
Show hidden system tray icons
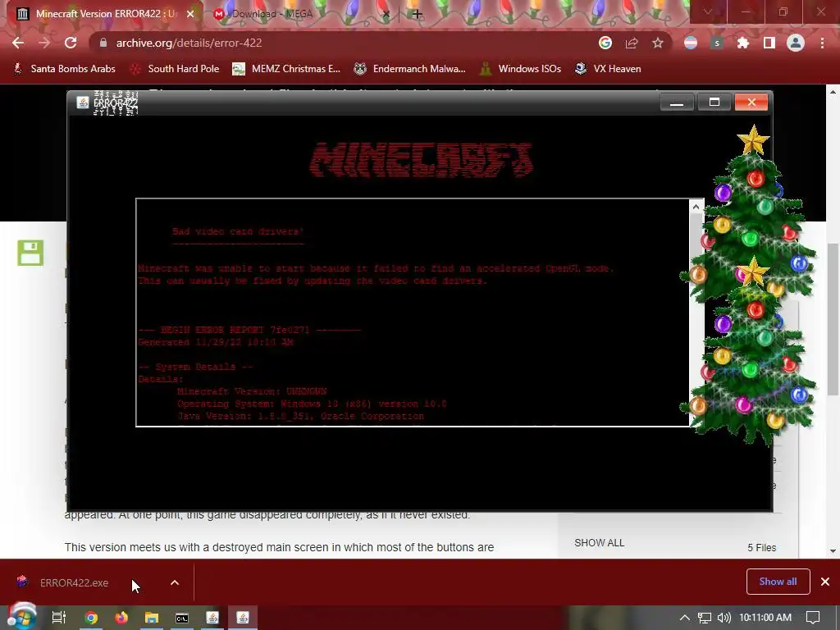pos(685,618)
